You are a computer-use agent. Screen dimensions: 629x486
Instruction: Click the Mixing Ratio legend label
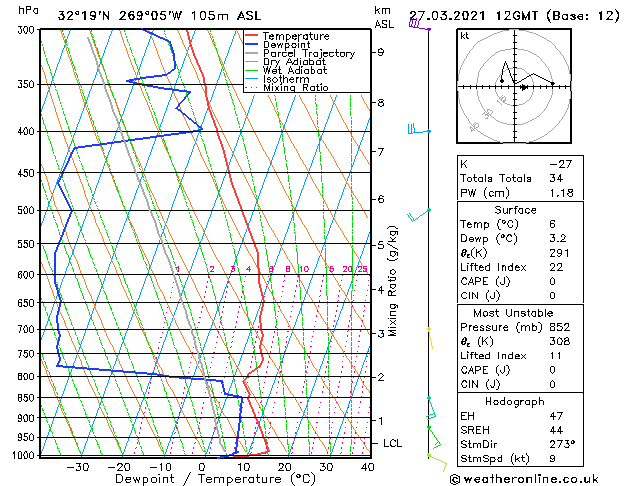click(x=296, y=88)
